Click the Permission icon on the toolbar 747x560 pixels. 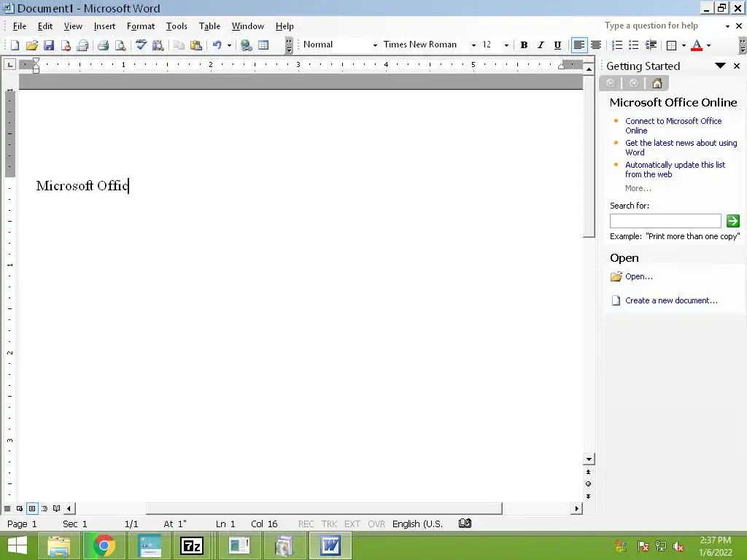(x=66, y=45)
